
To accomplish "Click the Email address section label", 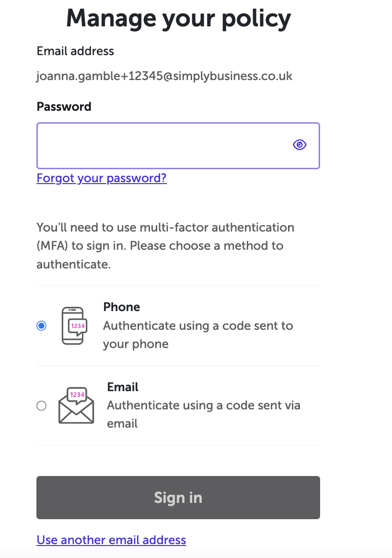I will 75,51.
